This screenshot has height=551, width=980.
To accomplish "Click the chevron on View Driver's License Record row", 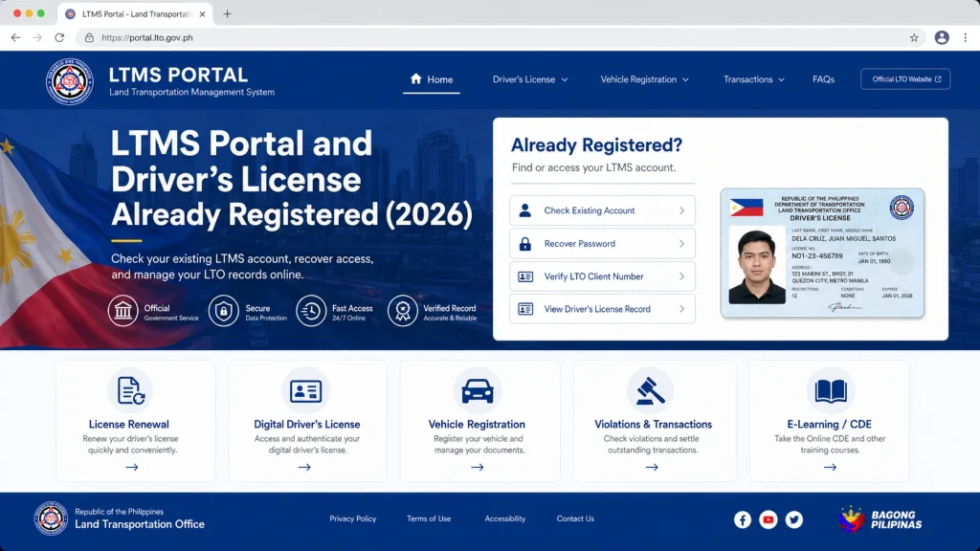I will click(x=681, y=309).
